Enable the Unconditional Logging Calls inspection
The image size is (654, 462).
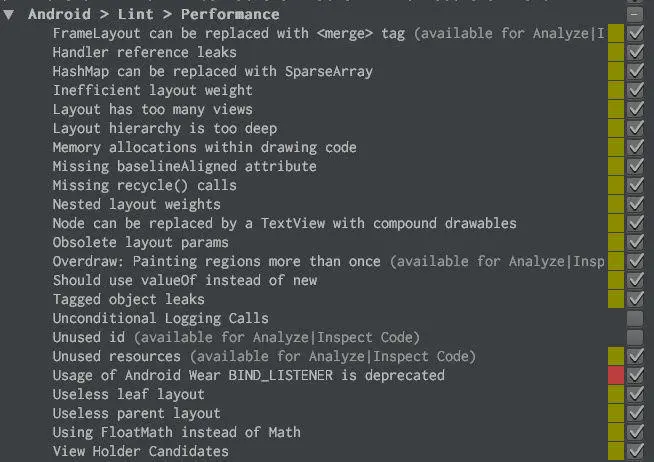tap(634, 319)
